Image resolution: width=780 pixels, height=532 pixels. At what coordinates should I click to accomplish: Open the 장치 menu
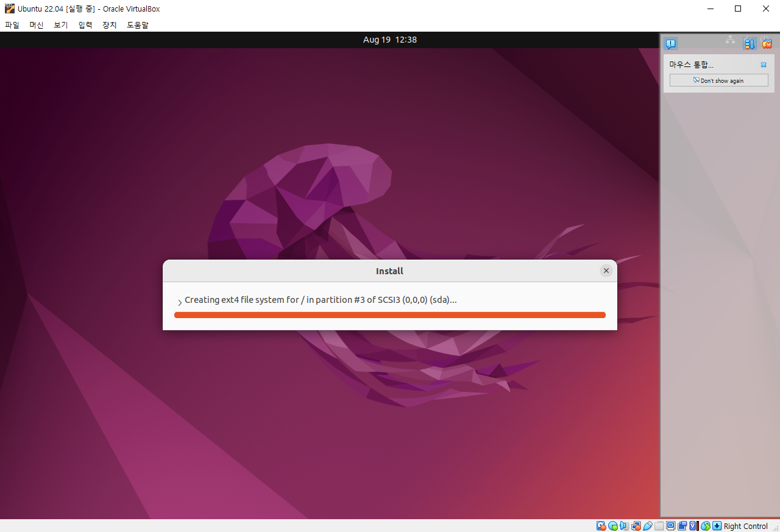(110, 25)
